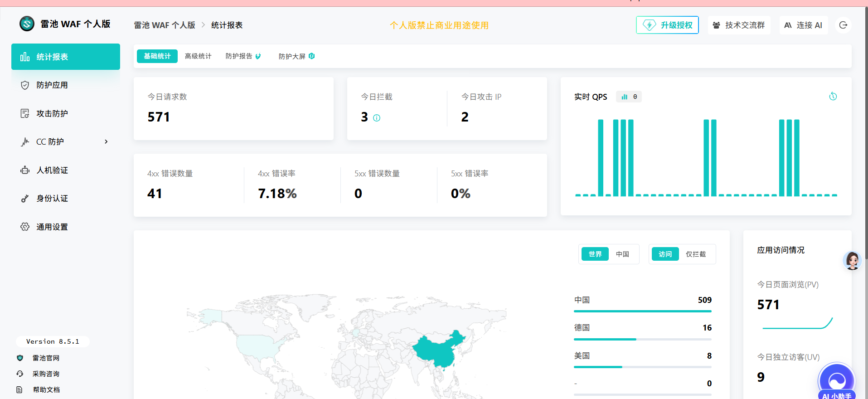Click the 连接 AI button
Screen dimensions: 868x399
click(803, 25)
